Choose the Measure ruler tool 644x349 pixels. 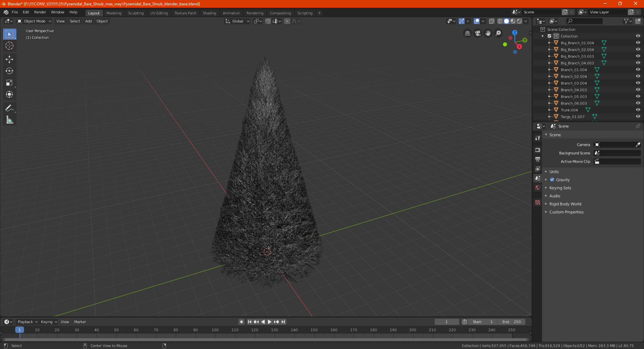pyautogui.click(x=9, y=120)
